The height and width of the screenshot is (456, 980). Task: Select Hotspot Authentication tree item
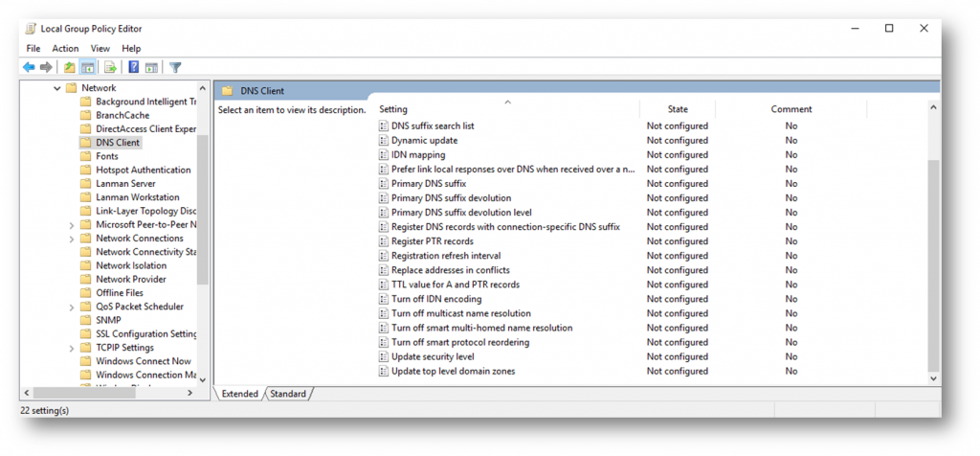click(x=144, y=171)
